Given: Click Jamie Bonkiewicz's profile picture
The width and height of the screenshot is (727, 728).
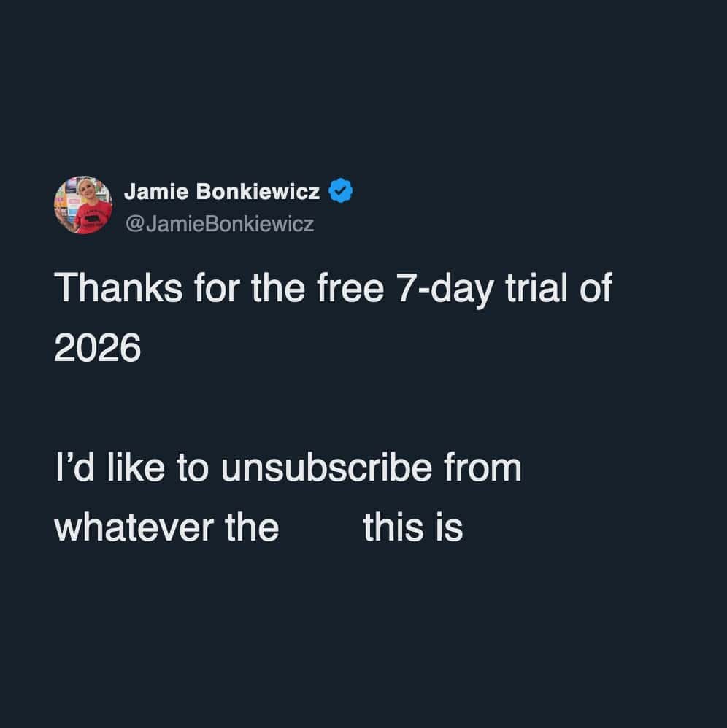Looking at the screenshot, I should 82,205.
